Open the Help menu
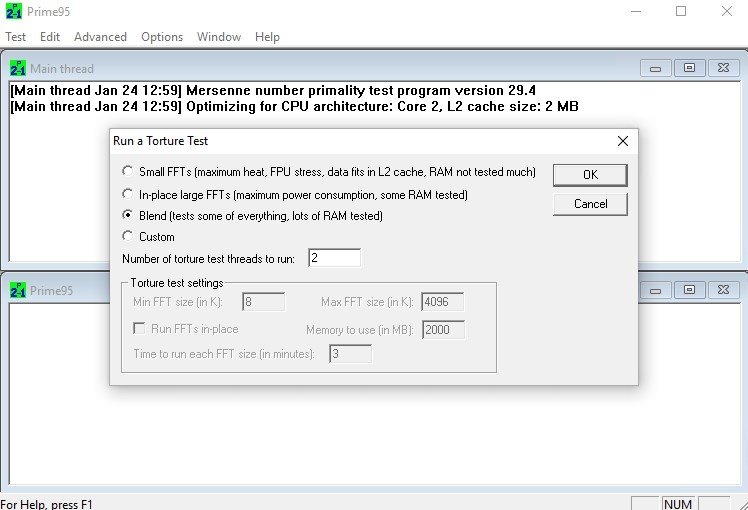The width and height of the screenshot is (748, 510). 267,37
